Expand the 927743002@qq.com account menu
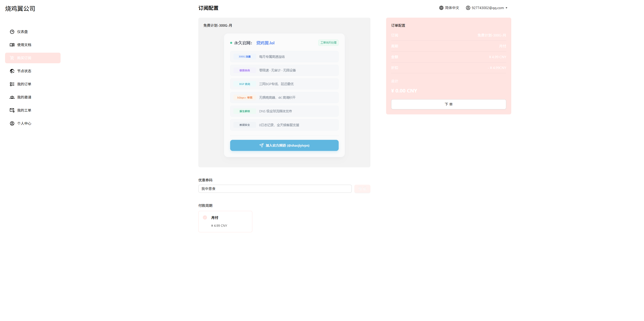Viewport: 644px width, 321px height. (487, 8)
